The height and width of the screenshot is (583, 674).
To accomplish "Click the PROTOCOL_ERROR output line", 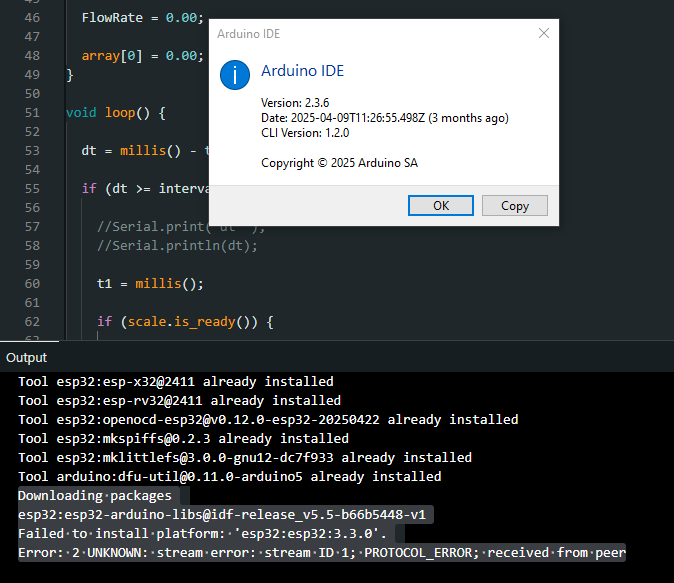I will pyautogui.click(x=321, y=552).
